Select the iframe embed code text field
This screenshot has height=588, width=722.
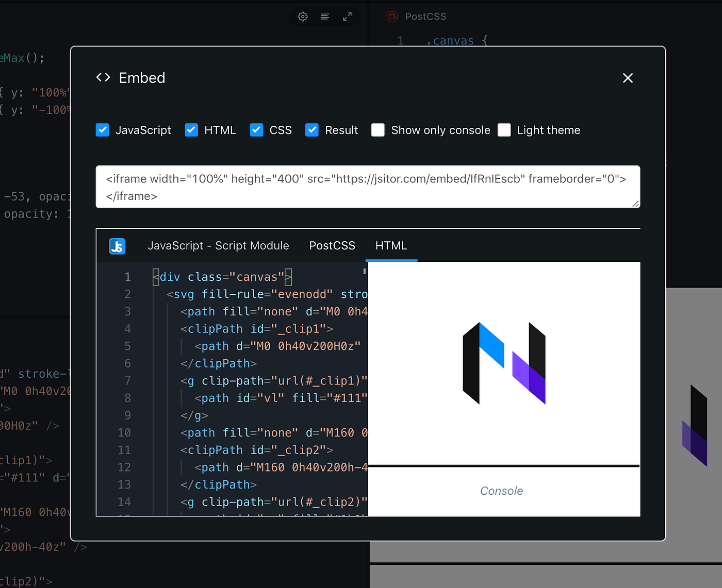pos(367,187)
